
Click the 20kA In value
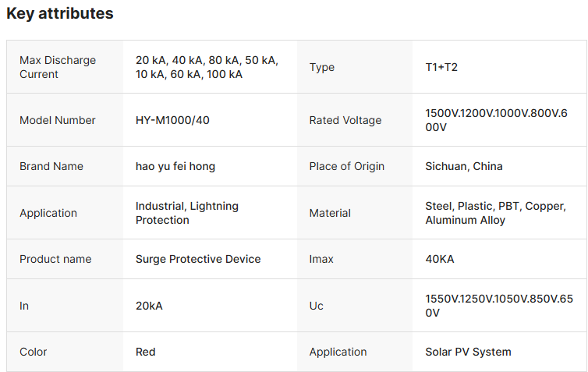[149, 306]
